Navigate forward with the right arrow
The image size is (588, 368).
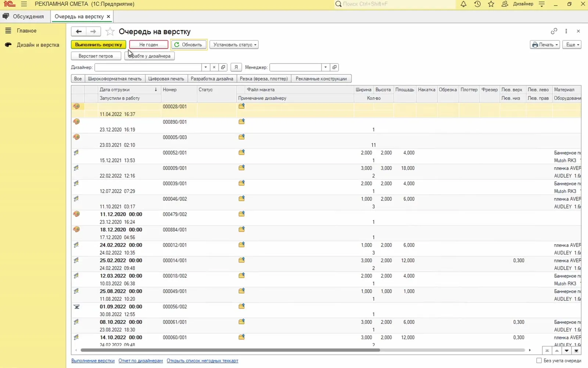93,32
